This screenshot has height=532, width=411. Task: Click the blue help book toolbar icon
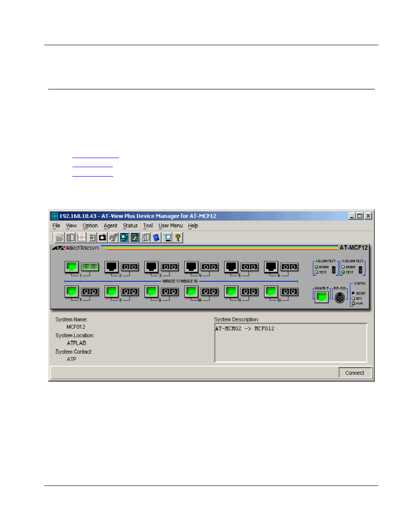[x=156, y=237]
